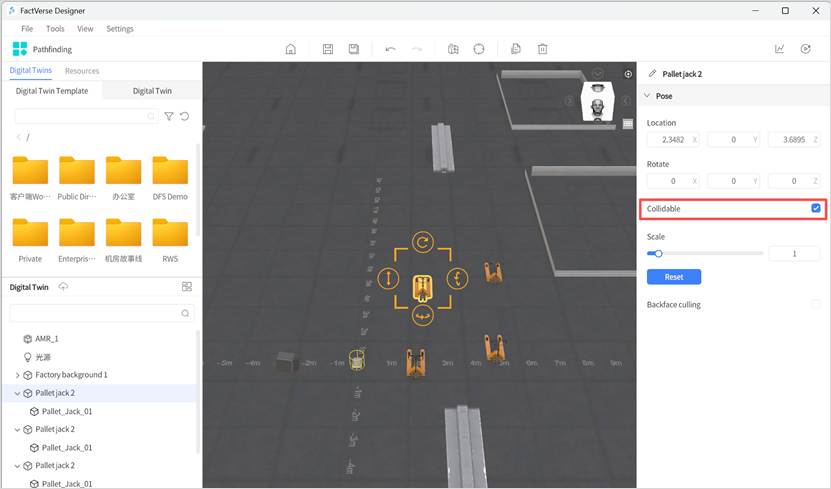
Task: Switch to the Resources tab
Action: point(82,71)
